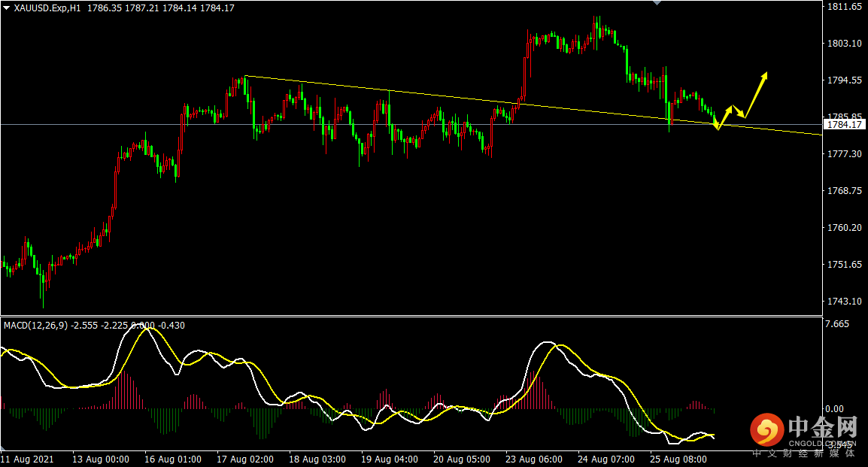Click the 17 Aug 02:00 time label
This screenshot has width=868, height=467.
(x=244, y=459)
